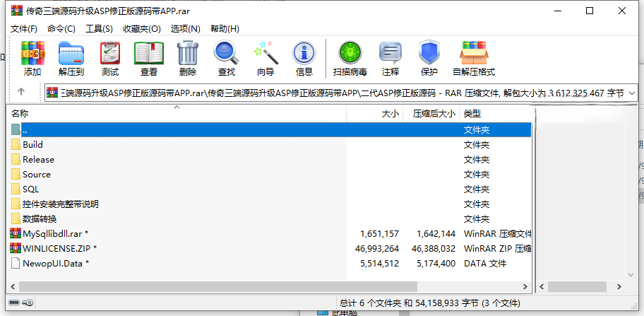Screen dimensions: 644x316
Task: Click the Test (测试) archive icon
Action: click(109, 59)
